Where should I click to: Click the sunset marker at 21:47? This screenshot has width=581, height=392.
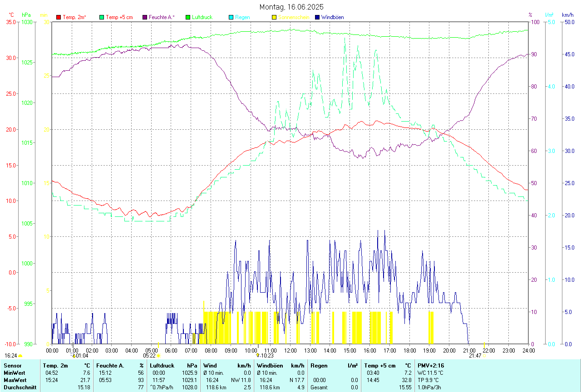pos(484,356)
